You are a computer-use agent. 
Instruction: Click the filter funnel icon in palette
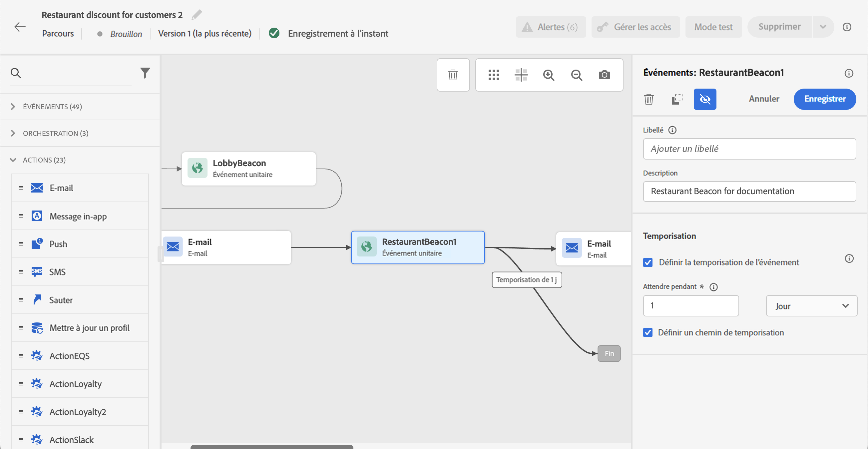145,73
